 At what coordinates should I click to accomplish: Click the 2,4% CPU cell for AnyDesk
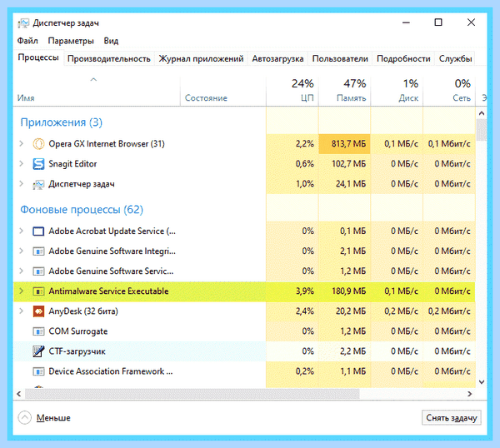(292, 311)
